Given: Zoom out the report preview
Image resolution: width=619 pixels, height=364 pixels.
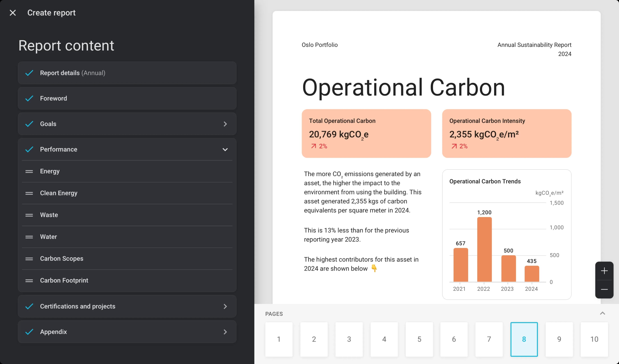Looking at the screenshot, I should click(604, 290).
